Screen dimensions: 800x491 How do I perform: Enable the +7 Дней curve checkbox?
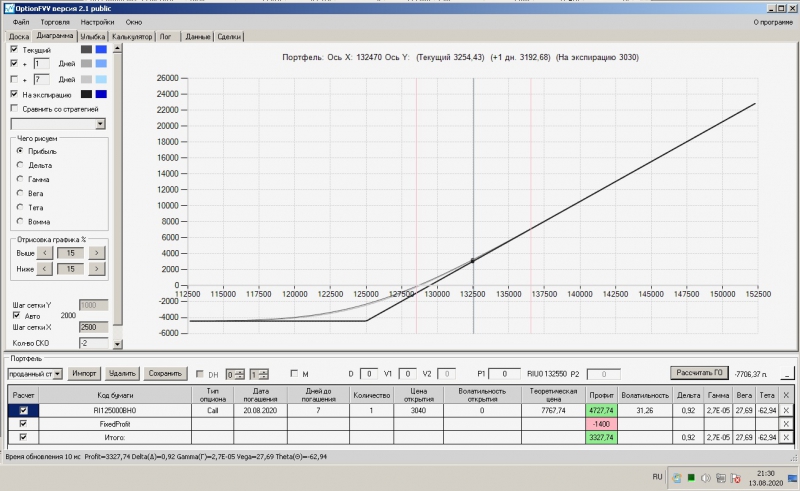click(x=14, y=79)
